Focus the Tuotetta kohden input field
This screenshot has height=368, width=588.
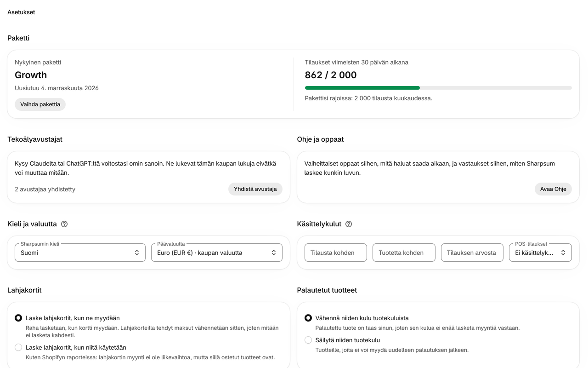[404, 253]
